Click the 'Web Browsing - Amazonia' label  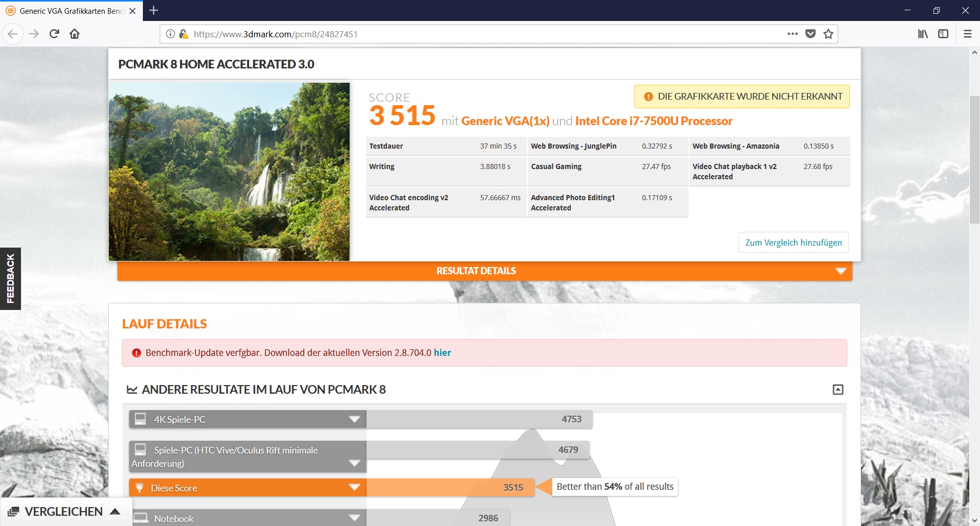736,146
